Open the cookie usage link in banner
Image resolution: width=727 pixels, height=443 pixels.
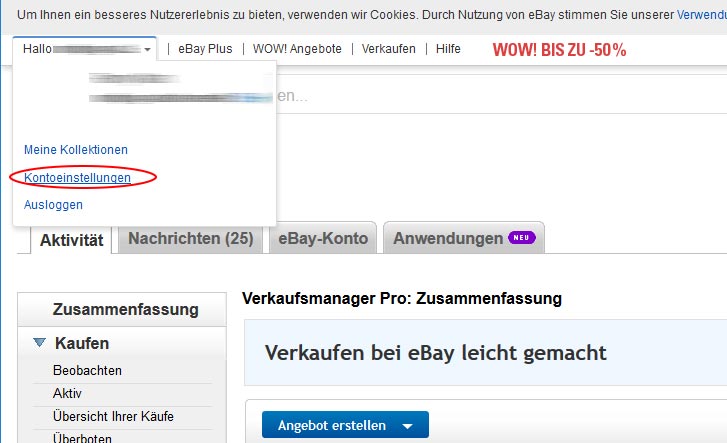tap(701, 15)
